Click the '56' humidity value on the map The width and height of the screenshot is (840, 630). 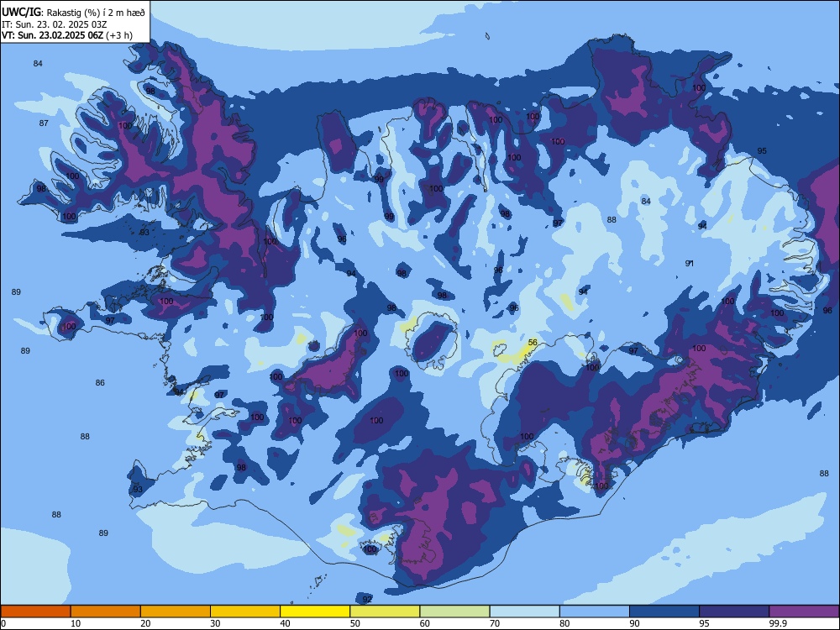[533, 343]
